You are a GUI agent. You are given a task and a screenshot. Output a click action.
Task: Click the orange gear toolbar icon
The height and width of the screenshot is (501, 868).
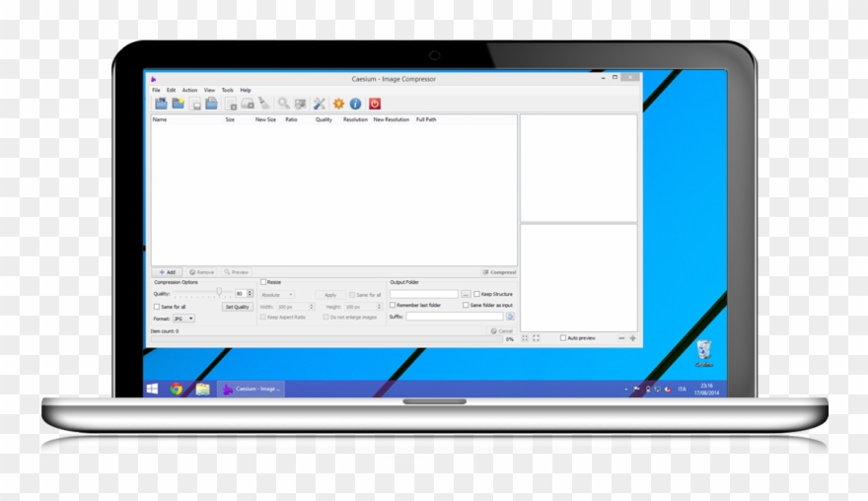[338, 104]
